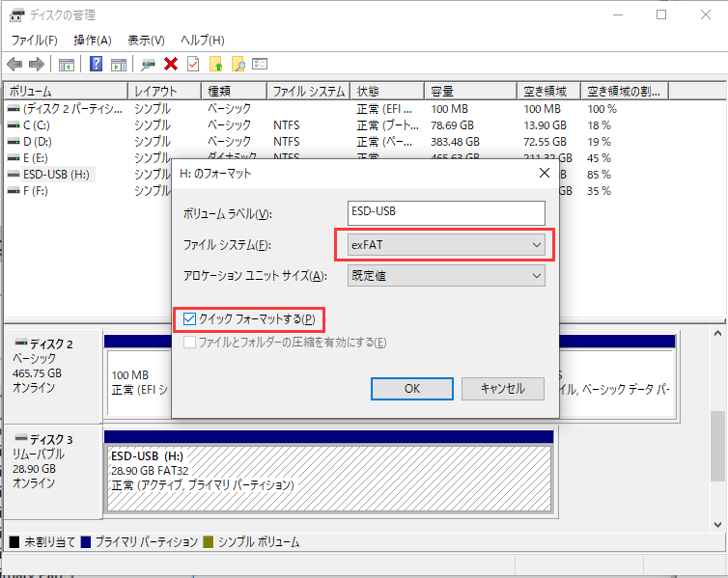Image resolution: width=728 pixels, height=578 pixels.
Task: Click the ボリューム ラベル input field
Action: tap(446, 213)
